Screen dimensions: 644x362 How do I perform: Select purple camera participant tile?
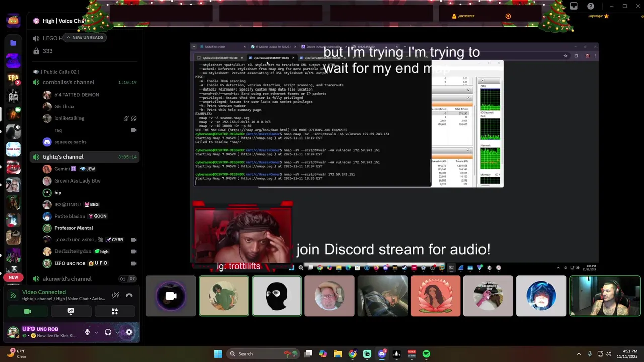pos(171,296)
